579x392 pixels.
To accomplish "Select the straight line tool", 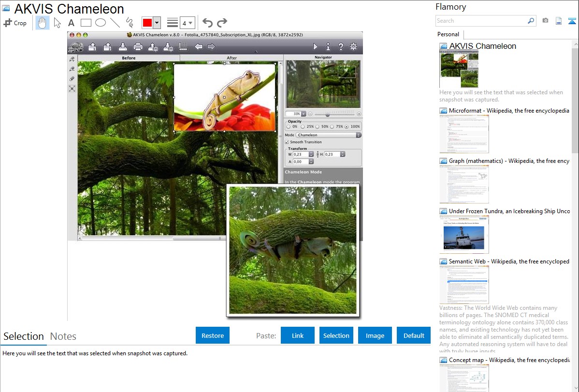I will click(x=115, y=23).
